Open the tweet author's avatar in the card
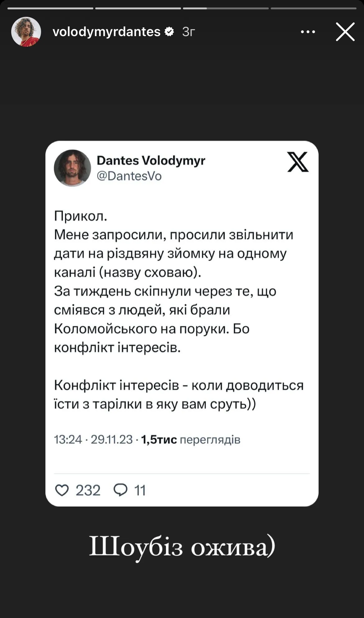Viewport: 364px width, 618px height. (x=72, y=168)
